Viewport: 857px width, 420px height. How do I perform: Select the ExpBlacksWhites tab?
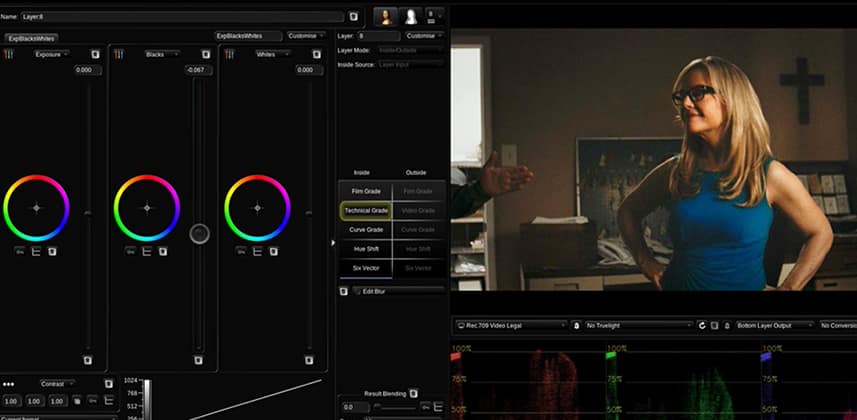point(31,38)
